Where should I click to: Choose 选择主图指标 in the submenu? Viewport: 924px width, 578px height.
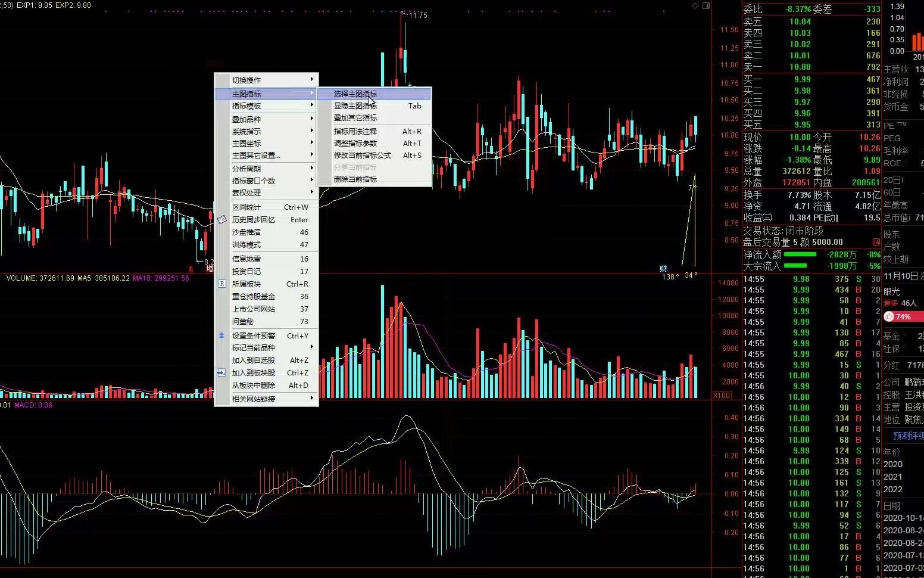[x=374, y=94]
